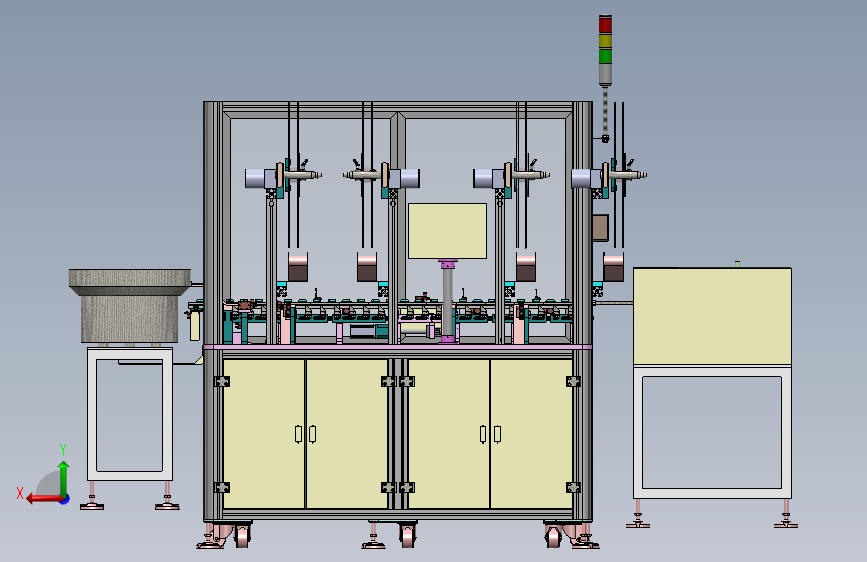Viewport: 867px width, 562px height.
Task: Select the monitor screen panel at machine center
Action: click(447, 231)
